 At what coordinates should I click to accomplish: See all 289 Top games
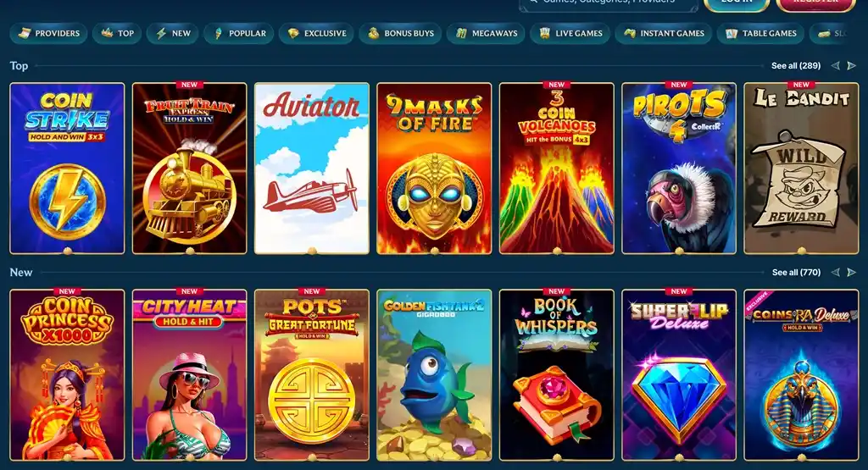tap(795, 66)
